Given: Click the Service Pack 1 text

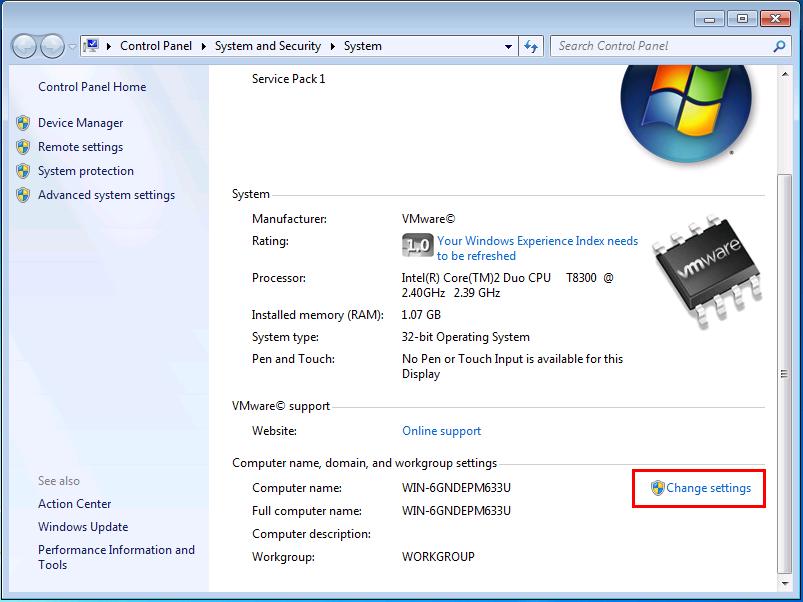Looking at the screenshot, I should [x=288, y=79].
